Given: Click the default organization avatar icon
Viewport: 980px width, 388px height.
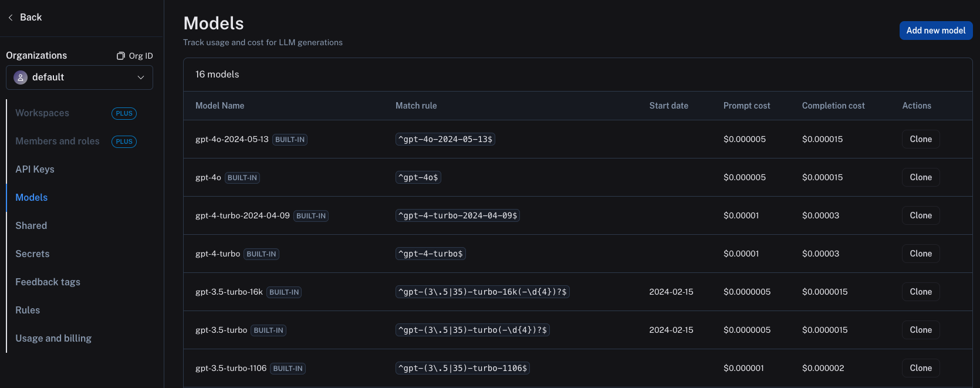Looking at the screenshot, I should pyautogui.click(x=21, y=77).
